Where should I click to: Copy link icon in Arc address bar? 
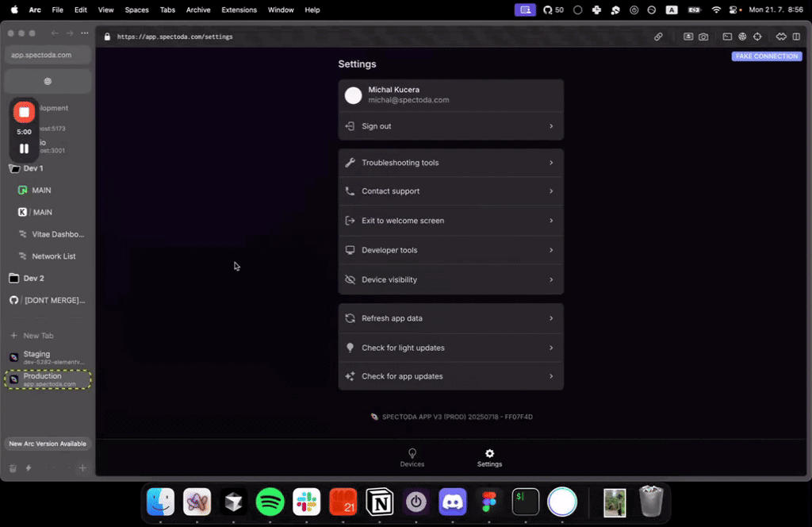(x=658, y=37)
